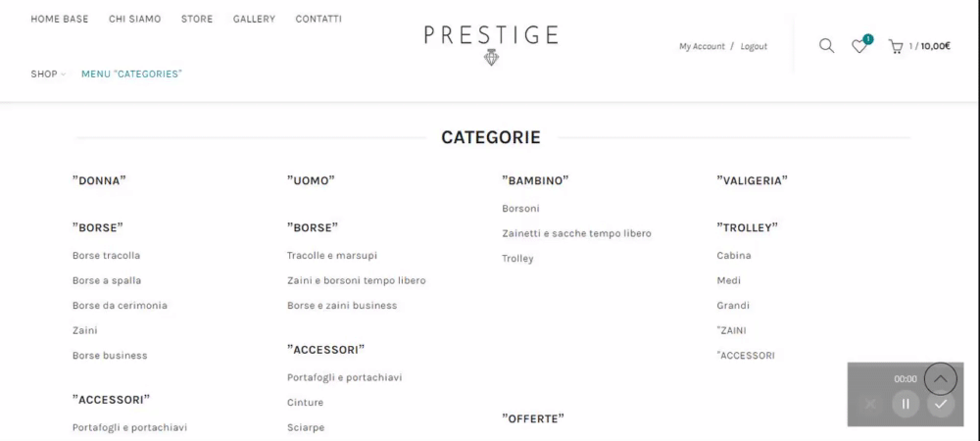This screenshot has height=441, width=980.
Task: Click the Logout link
Action: (754, 47)
